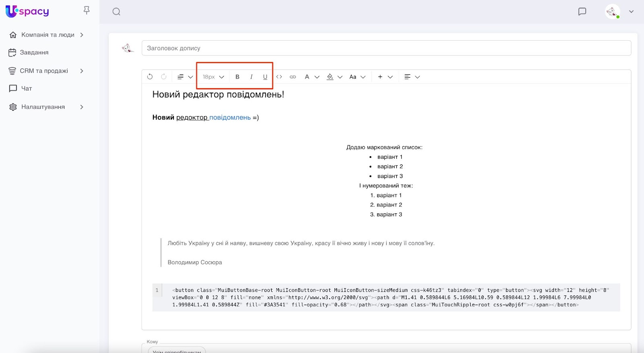The width and height of the screenshot is (644, 353).
Task: Insert a hyperlink using the link icon
Action: pyautogui.click(x=293, y=77)
